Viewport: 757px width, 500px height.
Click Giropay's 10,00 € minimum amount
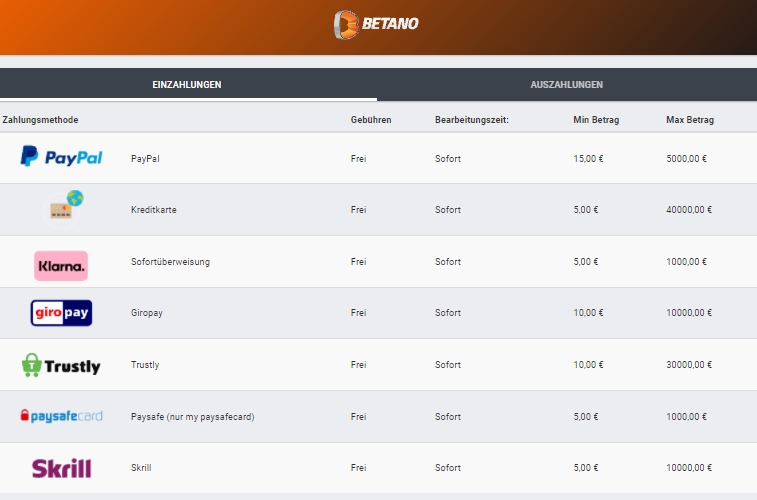[x=588, y=313]
